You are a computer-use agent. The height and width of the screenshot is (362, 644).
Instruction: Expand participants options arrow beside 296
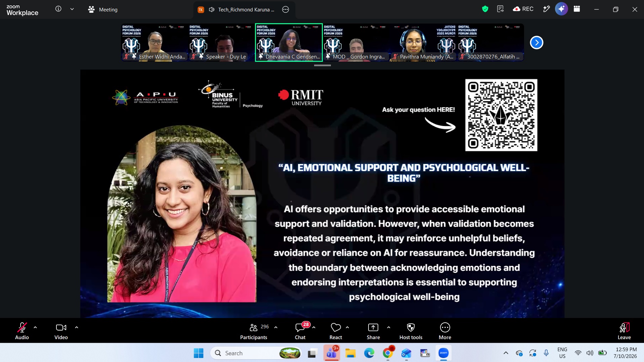276,327
